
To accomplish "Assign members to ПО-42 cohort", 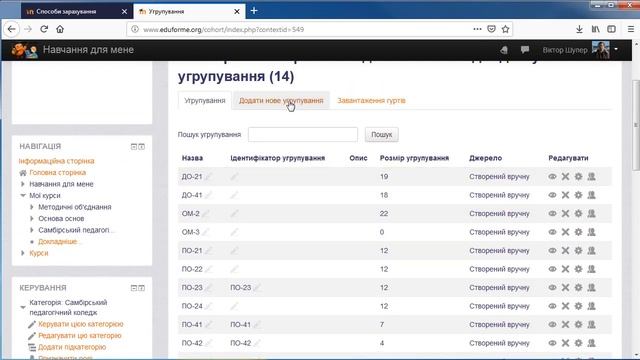I will (591, 343).
